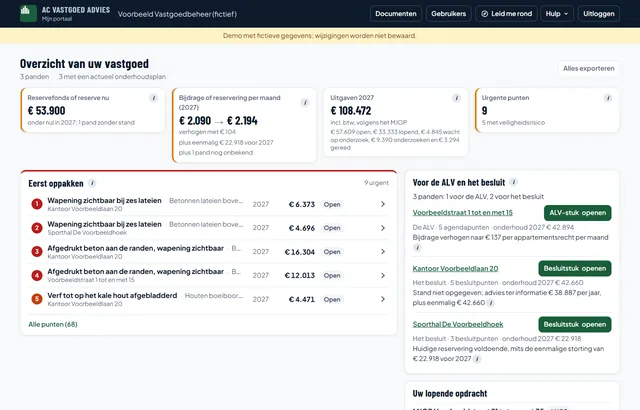Click info icon beside Voor de ALV heading
640x410 pixels.
[514, 182]
